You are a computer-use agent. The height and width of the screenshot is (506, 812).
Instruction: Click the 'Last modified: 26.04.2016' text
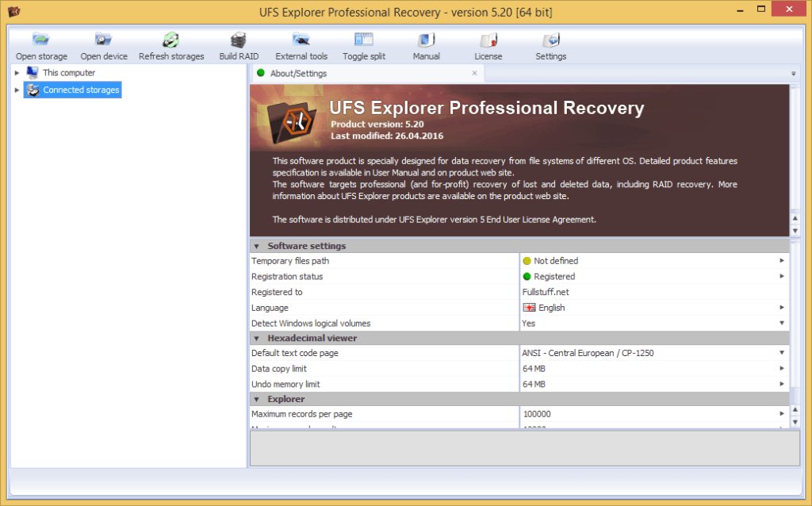tap(387, 136)
